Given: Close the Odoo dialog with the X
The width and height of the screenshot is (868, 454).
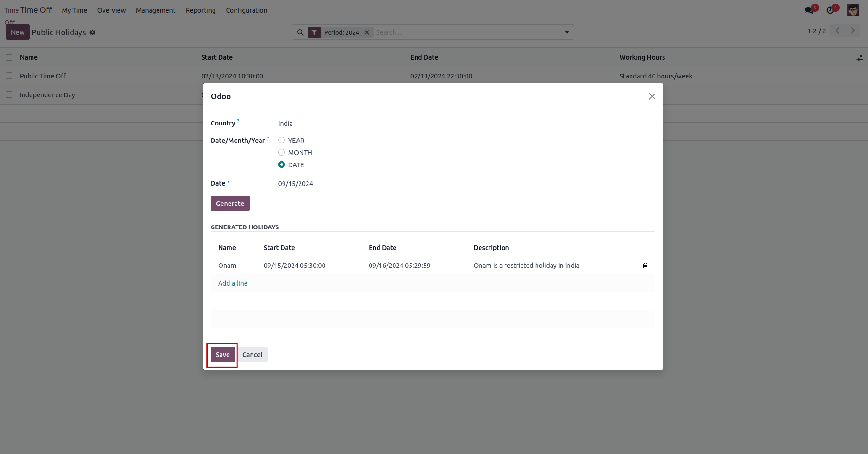Looking at the screenshot, I should pyautogui.click(x=652, y=96).
